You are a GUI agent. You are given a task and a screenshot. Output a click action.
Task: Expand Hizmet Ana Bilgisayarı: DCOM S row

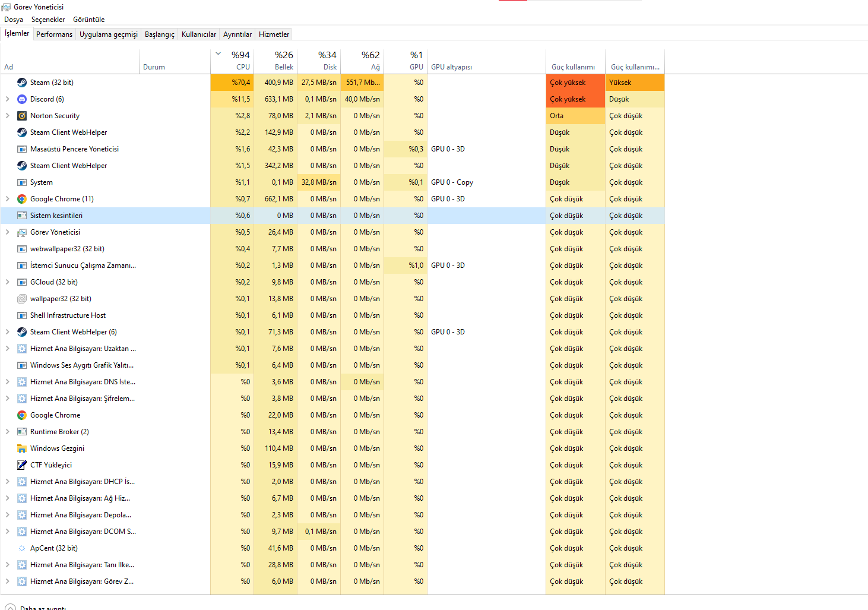[7, 532]
